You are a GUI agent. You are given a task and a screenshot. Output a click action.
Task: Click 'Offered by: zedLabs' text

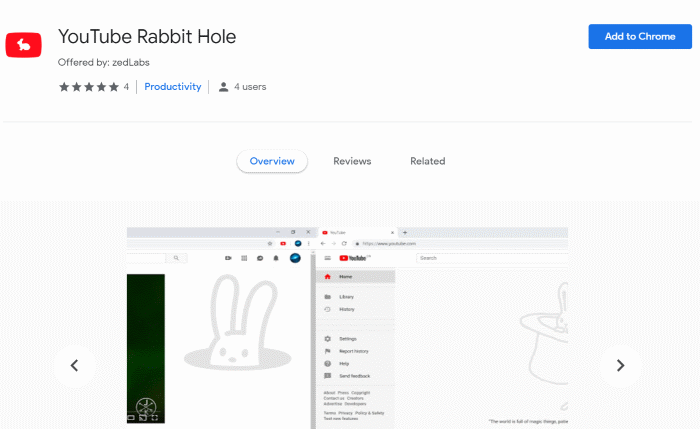point(104,62)
